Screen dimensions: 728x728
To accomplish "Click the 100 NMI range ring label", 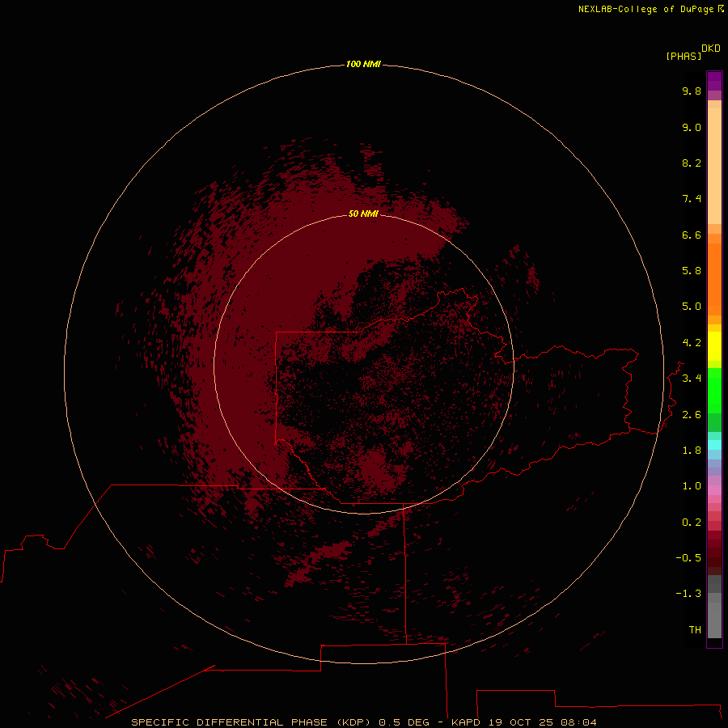I will click(x=363, y=64).
